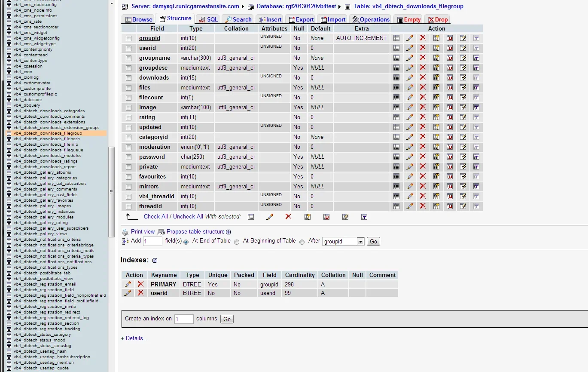Open vb4_dbtech_downloads_categories table in sidebar

(x=49, y=111)
